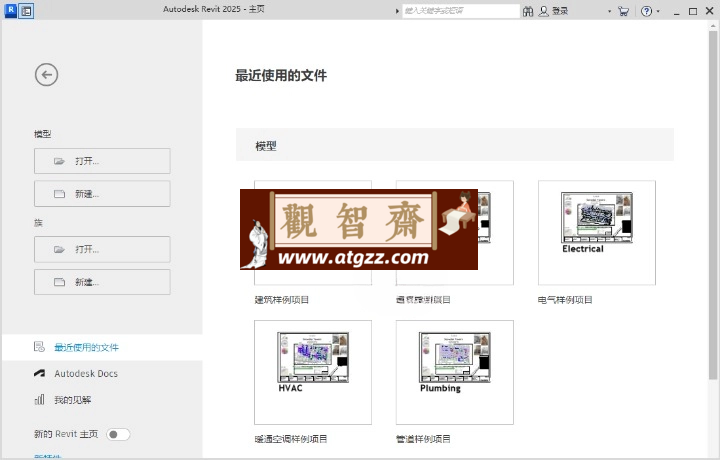Click the insights bar chart icon

click(39, 399)
